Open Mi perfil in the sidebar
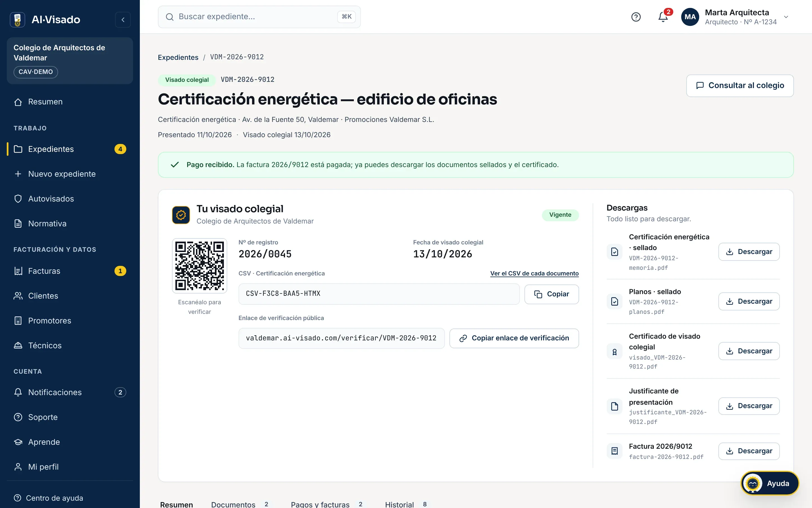The height and width of the screenshot is (508, 812). point(70,467)
